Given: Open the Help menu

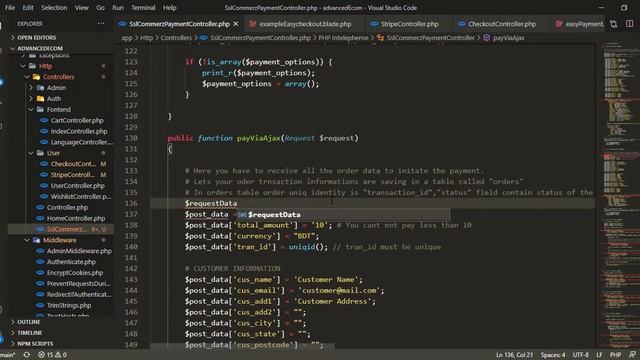Looking at the screenshot, I should [169, 7].
